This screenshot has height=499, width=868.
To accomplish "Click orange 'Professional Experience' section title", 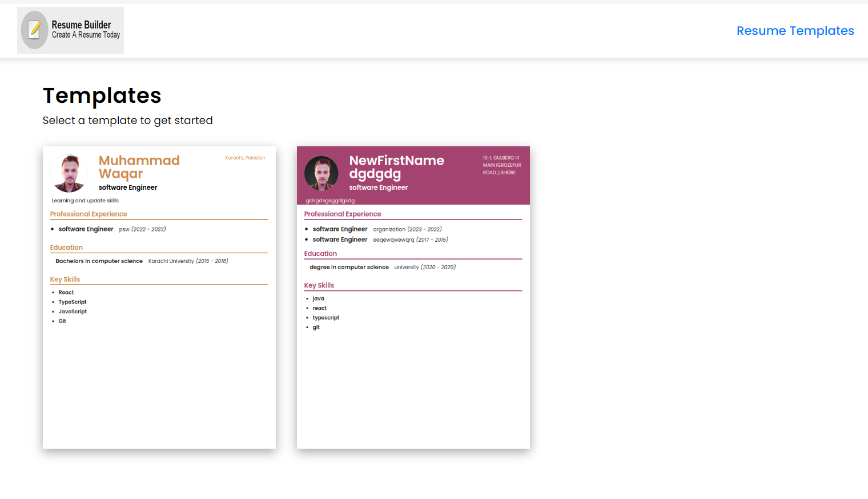I will (x=89, y=214).
